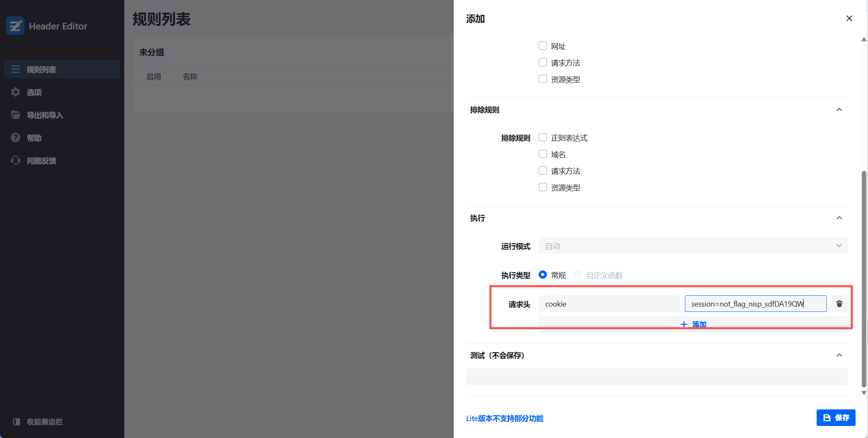Enable the 网址 match checkbox
The image size is (868, 438).
click(542, 46)
